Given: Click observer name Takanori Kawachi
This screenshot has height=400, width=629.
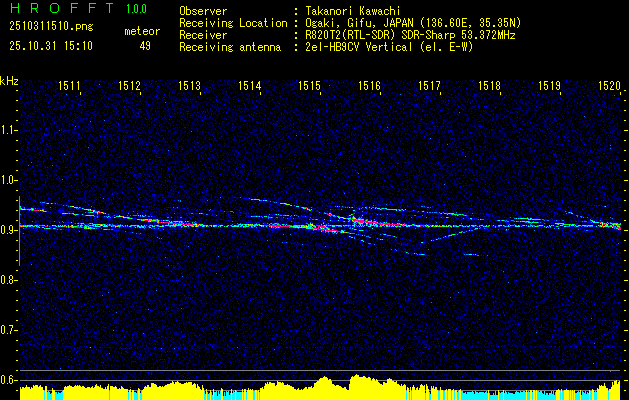Looking at the screenshot, I should [x=353, y=11].
